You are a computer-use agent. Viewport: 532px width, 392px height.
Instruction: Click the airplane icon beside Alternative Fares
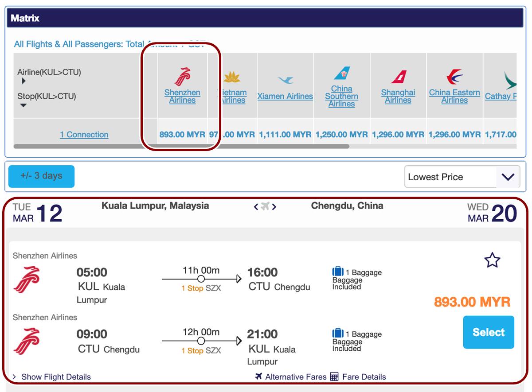point(259,376)
